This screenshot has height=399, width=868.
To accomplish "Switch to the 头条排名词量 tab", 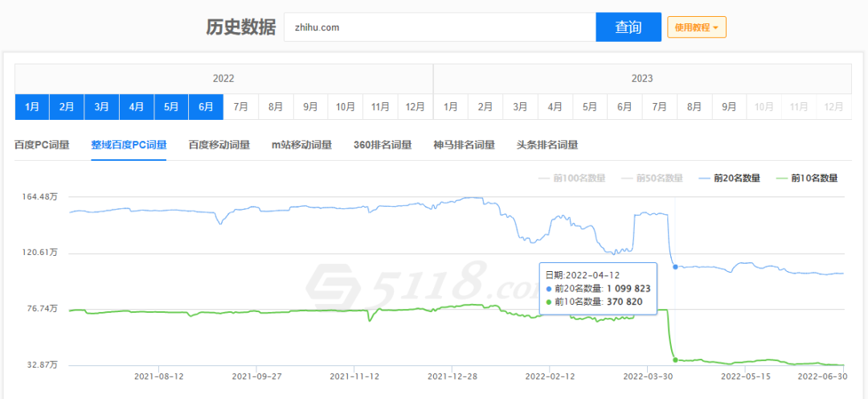I will (x=547, y=145).
